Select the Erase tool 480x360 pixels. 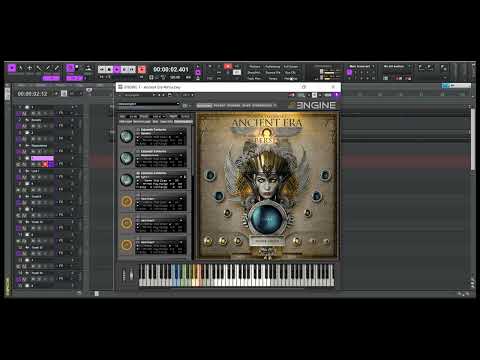pyautogui.click(x=57, y=68)
